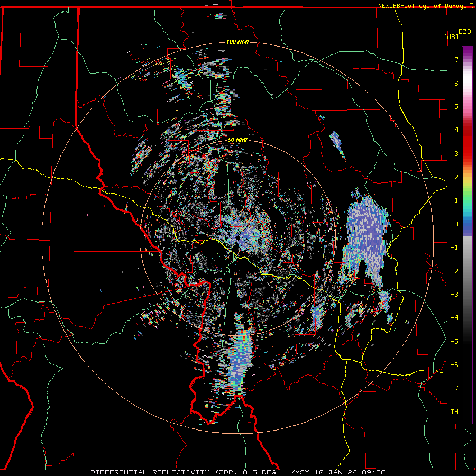Click the 0.5 DEG elevation angle text
Screen dimensions: 476x476
pyautogui.click(x=259, y=472)
